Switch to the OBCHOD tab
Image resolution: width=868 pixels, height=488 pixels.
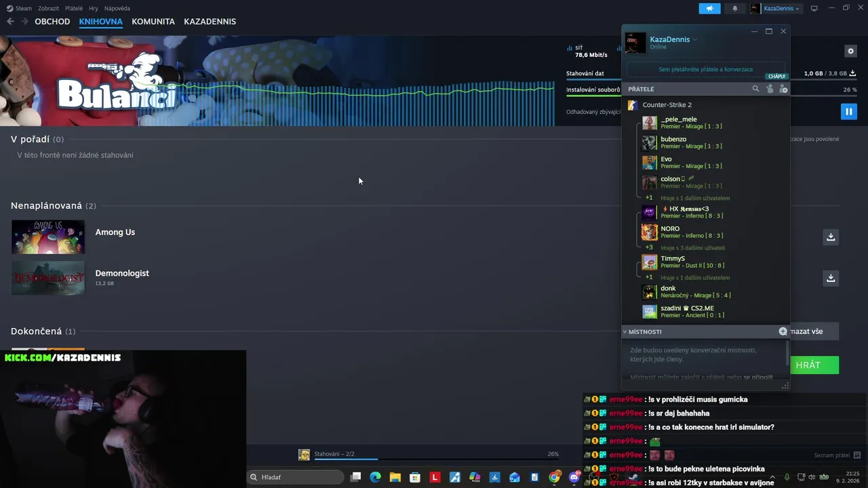[52, 22]
